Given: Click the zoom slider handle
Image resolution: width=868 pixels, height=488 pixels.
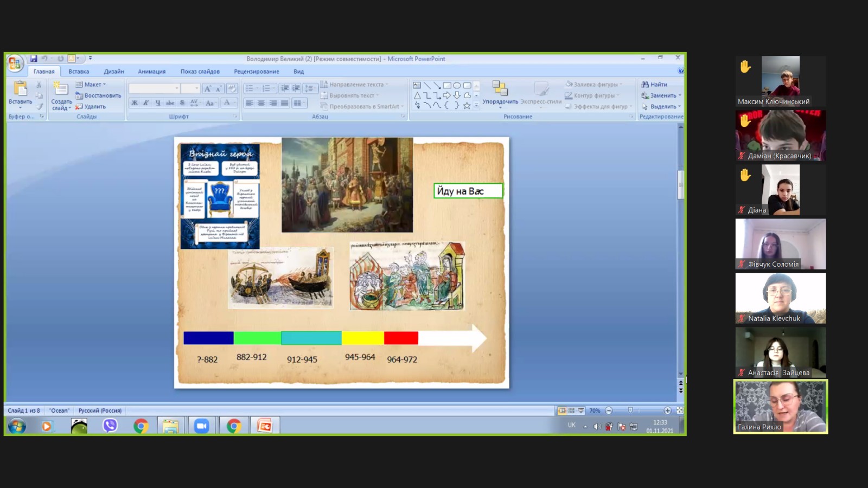Looking at the screenshot, I should [x=630, y=410].
